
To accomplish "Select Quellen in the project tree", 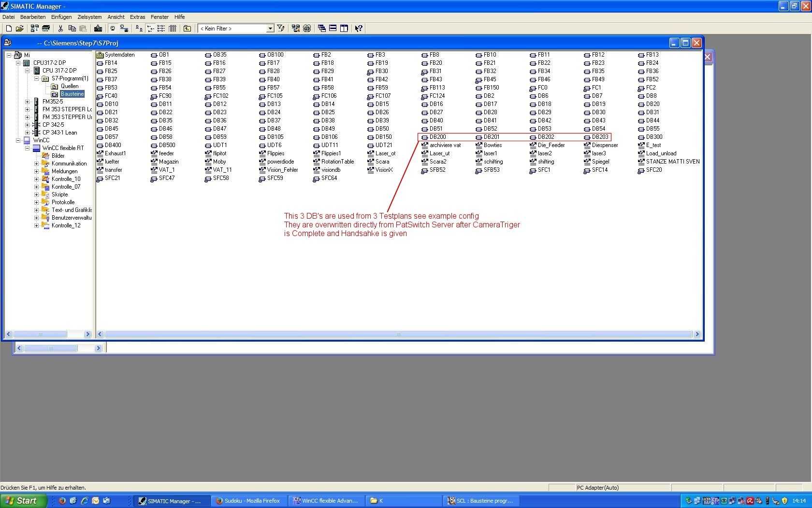I will (x=70, y=86).
